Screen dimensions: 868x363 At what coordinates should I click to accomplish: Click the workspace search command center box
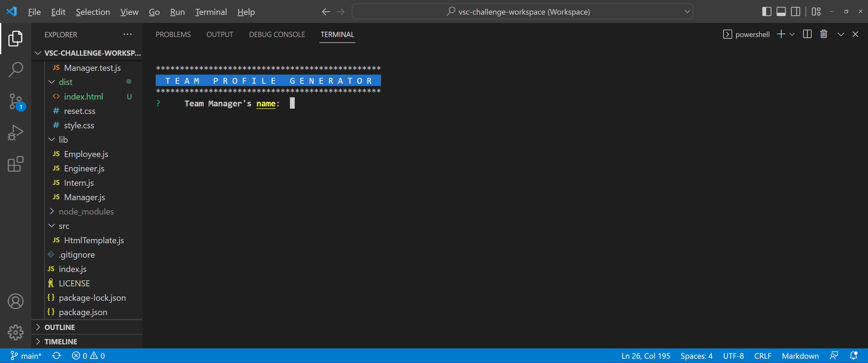pyautogui.click(x=522, y=12)
